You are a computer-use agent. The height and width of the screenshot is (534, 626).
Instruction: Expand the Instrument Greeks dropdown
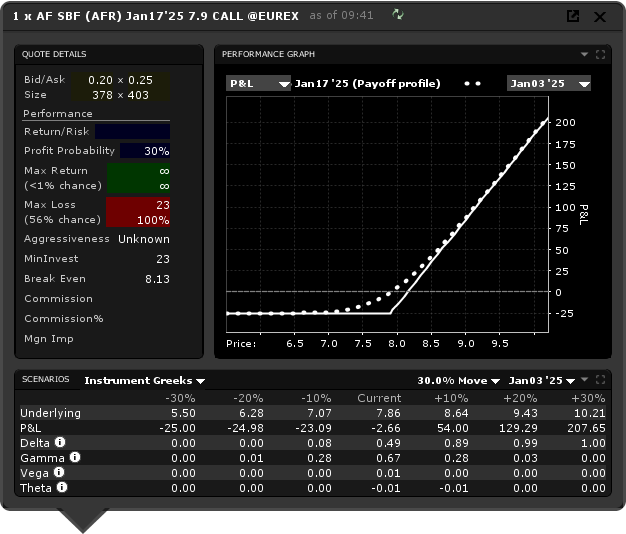pos(144,381)
